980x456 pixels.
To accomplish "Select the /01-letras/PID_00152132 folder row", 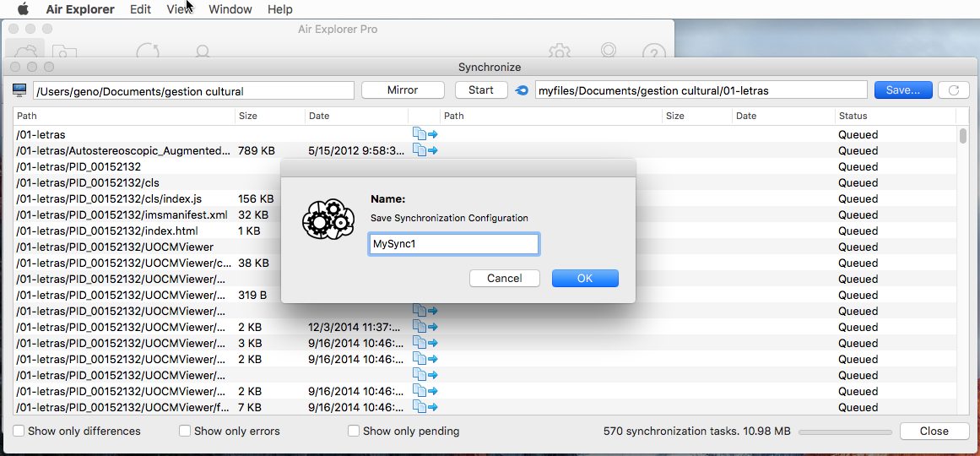I will click(486, 166).
